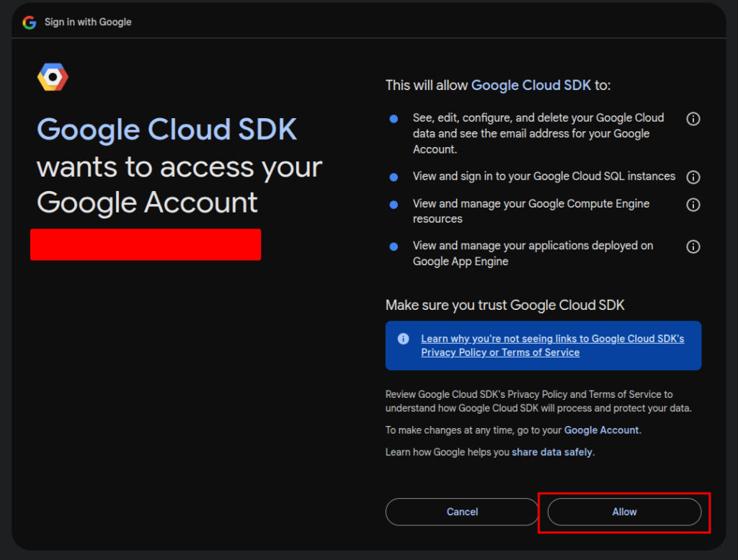Click "View and manage your Google Compute Engine resources"
Viewport: 738px width, 560px height.
pos(531,211)
